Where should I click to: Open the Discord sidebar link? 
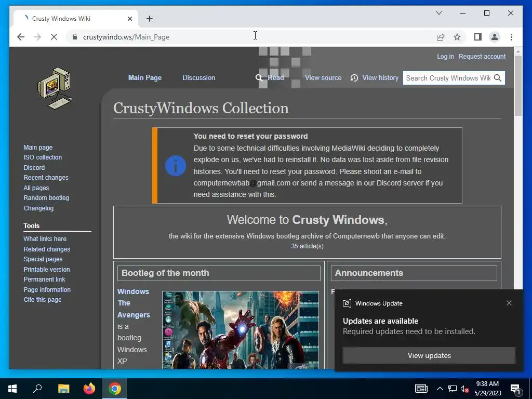pos(34,168)
